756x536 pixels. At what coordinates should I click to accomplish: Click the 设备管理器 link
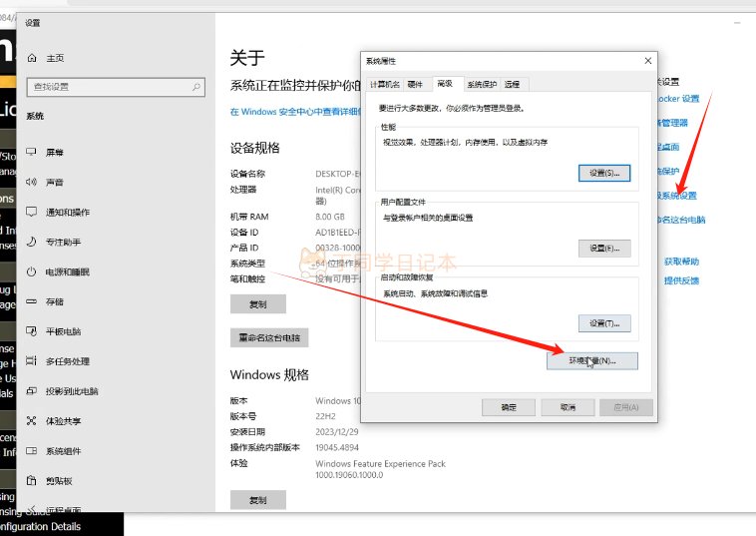672,123
